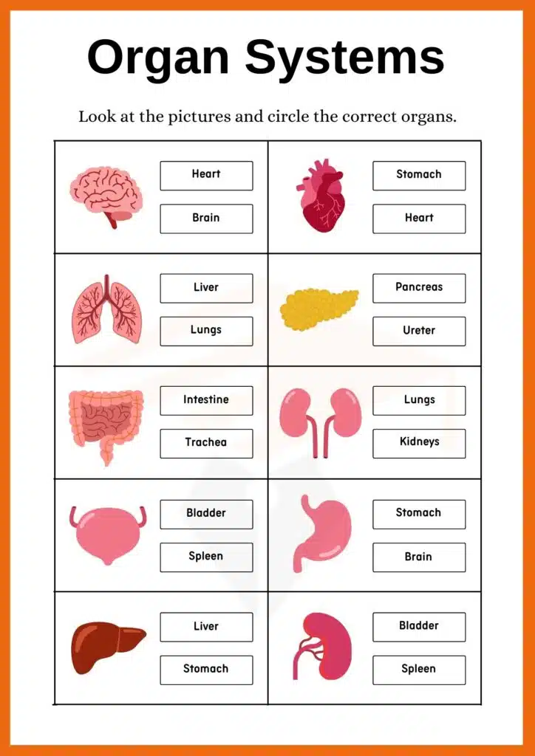Click the pair of kidneys picture
Screen dimensions: 535x756
(321, 421)
